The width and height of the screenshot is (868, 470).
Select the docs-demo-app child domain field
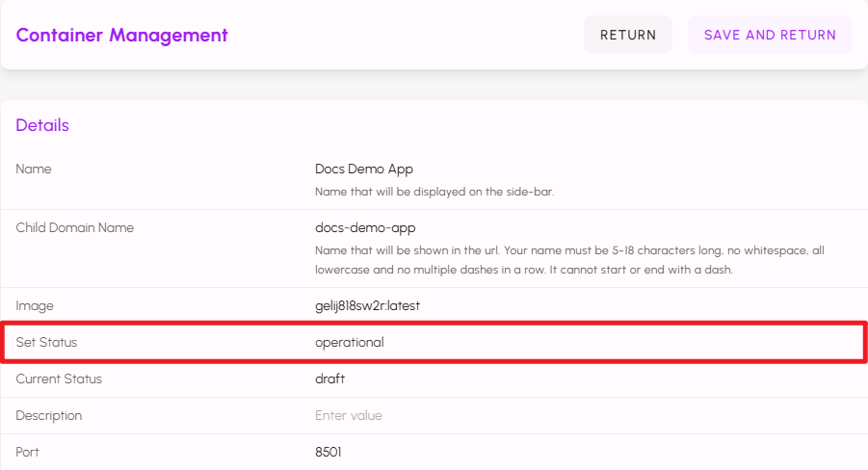pyautogui.click(x=365, y=227)
